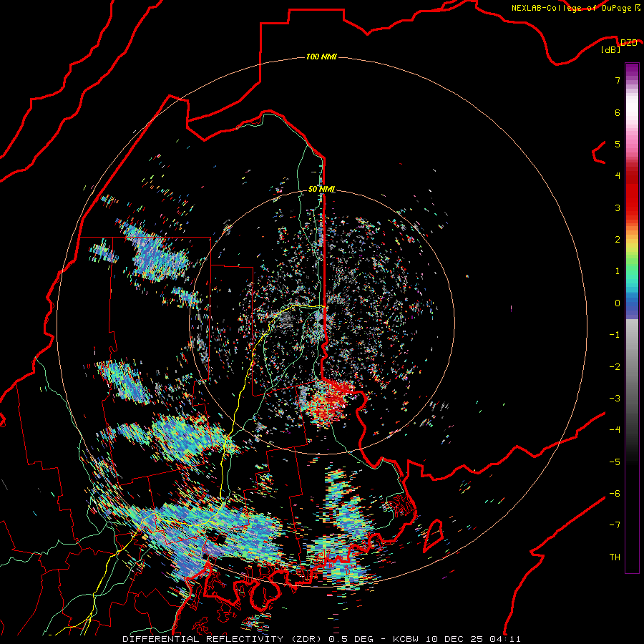Click the DZD legend title
The image size is (644, 644).
628,43
